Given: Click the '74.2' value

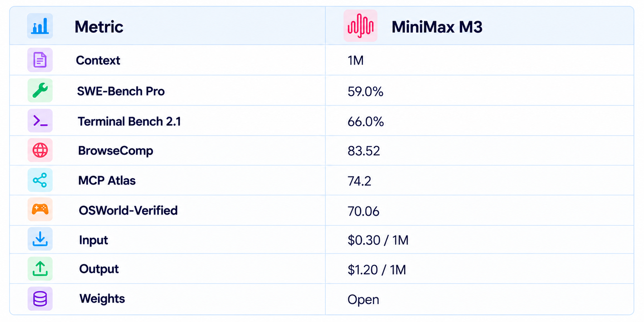Looking at the screenshot, I should tap(359, 181).
